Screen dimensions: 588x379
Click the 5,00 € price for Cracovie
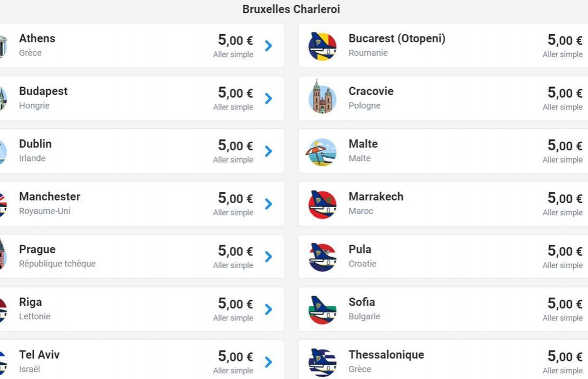click(x=565, y=93)
